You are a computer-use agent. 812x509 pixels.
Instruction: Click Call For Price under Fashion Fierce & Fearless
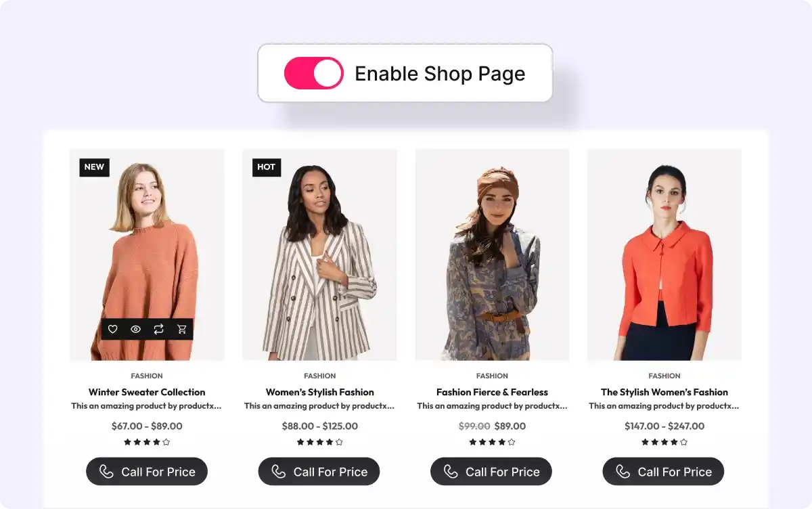pos(491,472)
